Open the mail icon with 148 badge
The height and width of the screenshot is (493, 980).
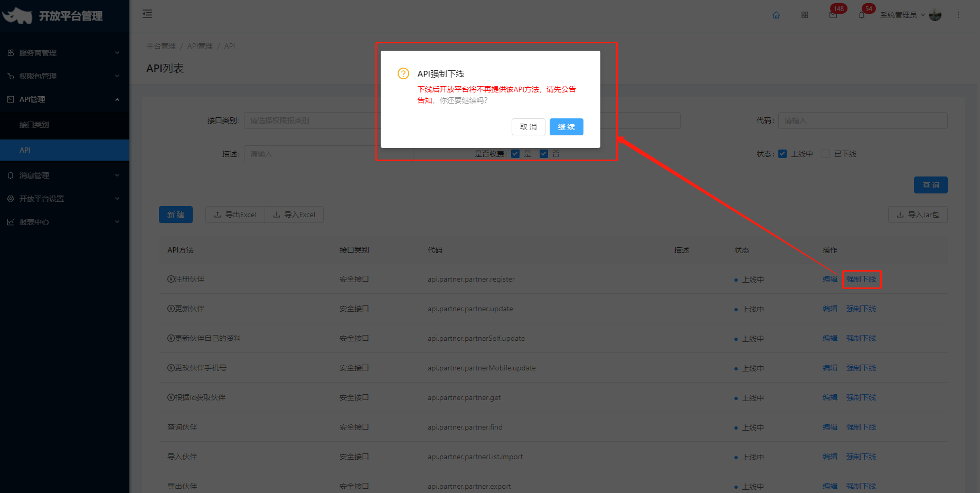coord(833,15)
